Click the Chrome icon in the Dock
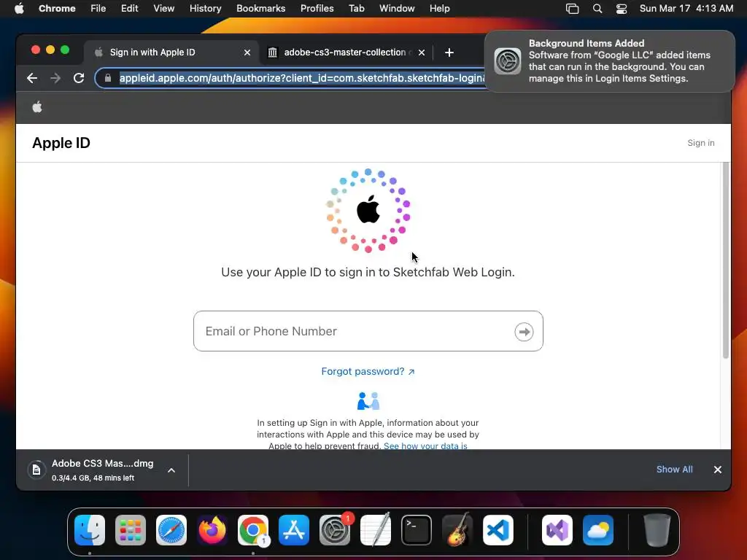The width and height of the screenshot is (747, 560). click(x=253, y=530)
